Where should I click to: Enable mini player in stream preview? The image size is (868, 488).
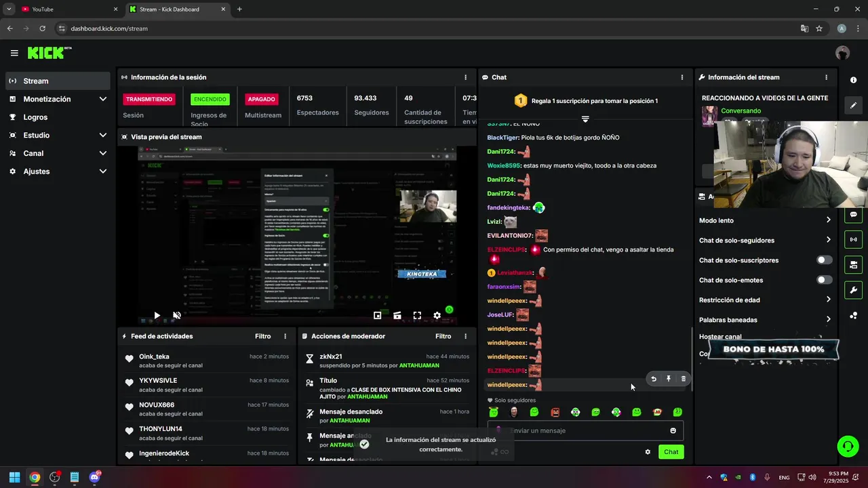pyautogui.click(x=378, y=315)
